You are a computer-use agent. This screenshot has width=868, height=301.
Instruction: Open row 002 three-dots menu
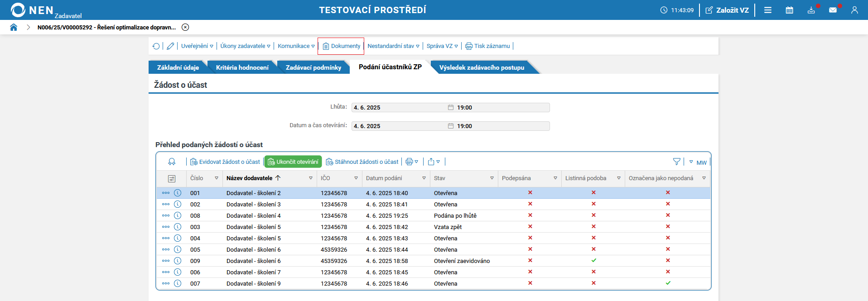pyautogui.click(x=166, y=204)
